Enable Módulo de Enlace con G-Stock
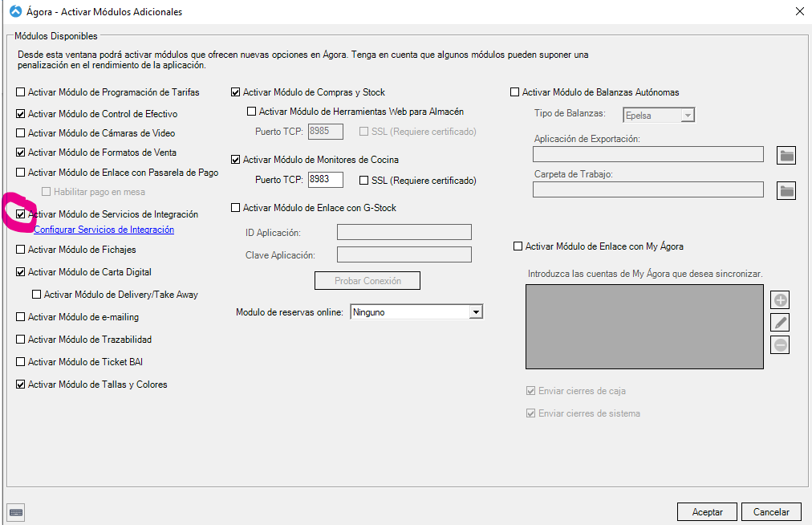 (x=236, y=208)
